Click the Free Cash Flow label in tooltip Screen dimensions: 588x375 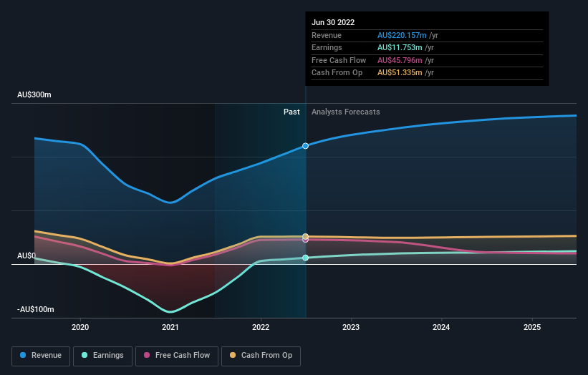(339, 60)
